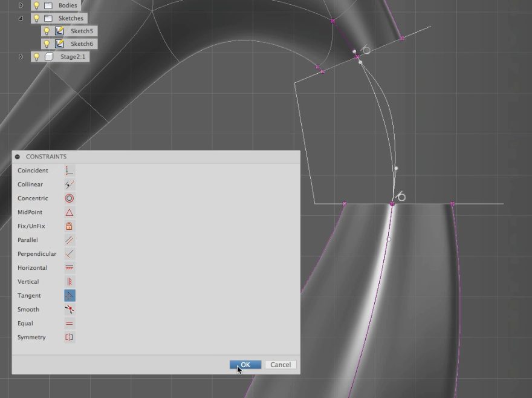Apply the Parallel constraint icon
Image resolution: width=532 pixels, height=398 pixels.
tap(69, 240)
